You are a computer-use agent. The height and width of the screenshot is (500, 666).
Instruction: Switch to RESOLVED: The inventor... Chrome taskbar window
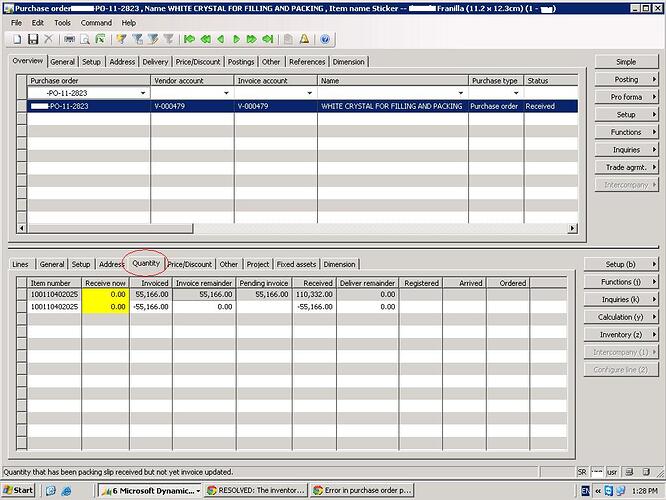(x=256, y=491)
